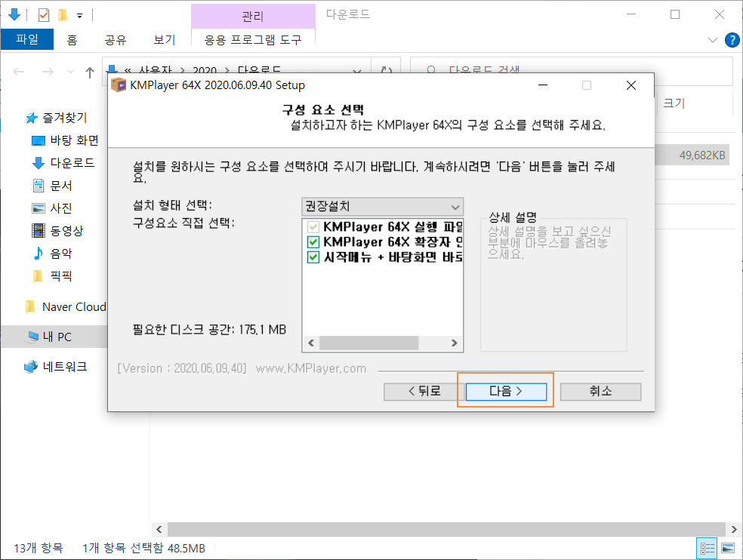Click the 다운로드 blue arrow icon
The image size is (743, 560).
pos(39,164)
